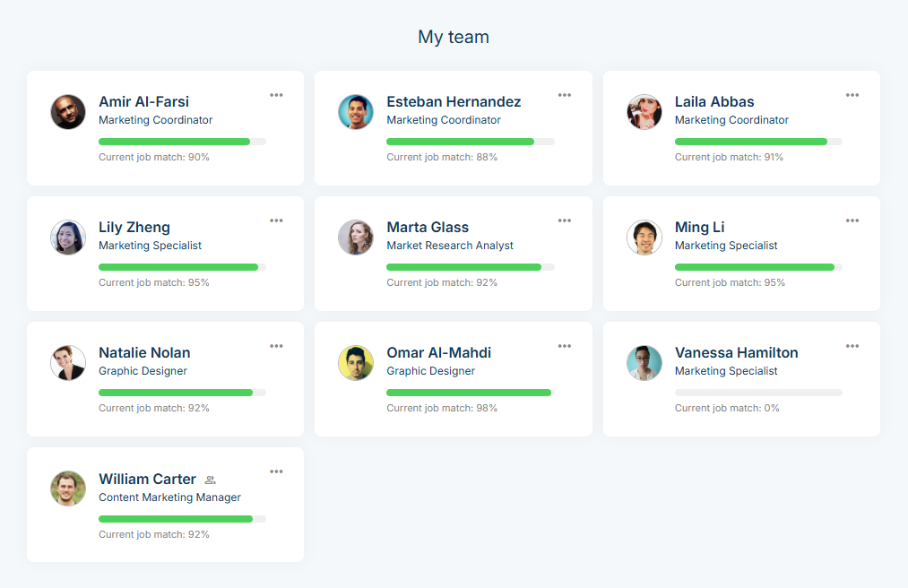The height and width of the screenshot is (588, 908).
Task: Click the Marta Glass name link
Action: (428, 227)
